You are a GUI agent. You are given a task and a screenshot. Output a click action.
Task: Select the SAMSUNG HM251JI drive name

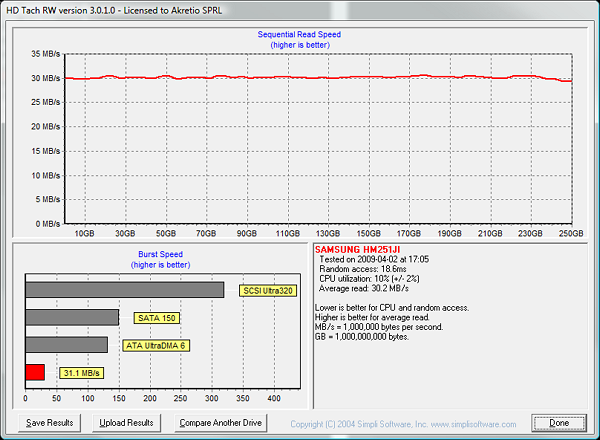point(356,249)
